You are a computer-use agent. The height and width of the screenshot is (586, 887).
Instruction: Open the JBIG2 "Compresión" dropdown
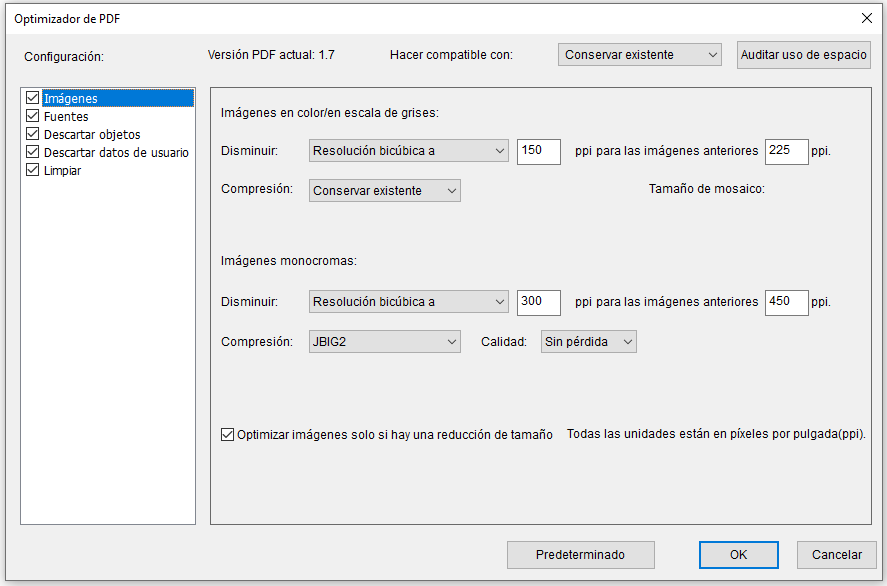[384, 341]
